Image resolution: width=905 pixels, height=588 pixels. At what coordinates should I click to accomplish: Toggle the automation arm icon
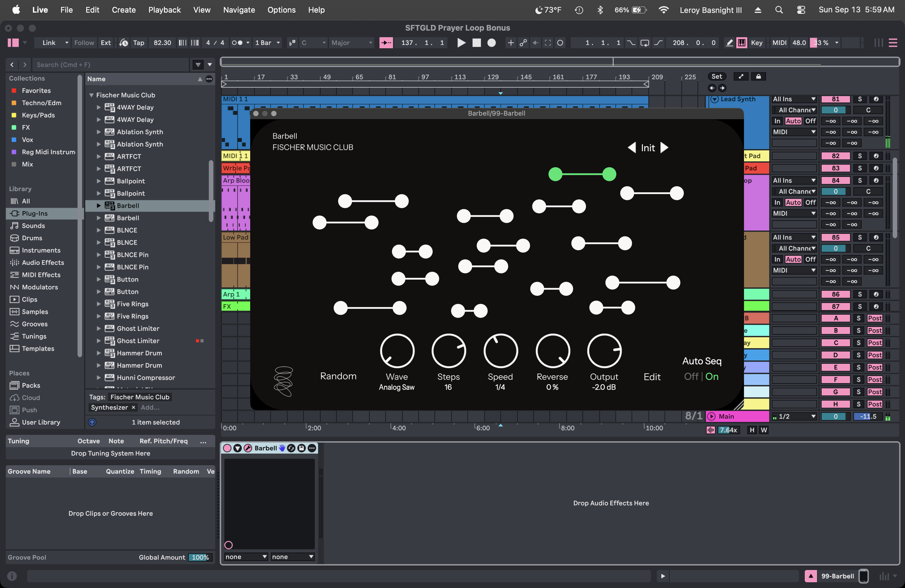[523, 43]
